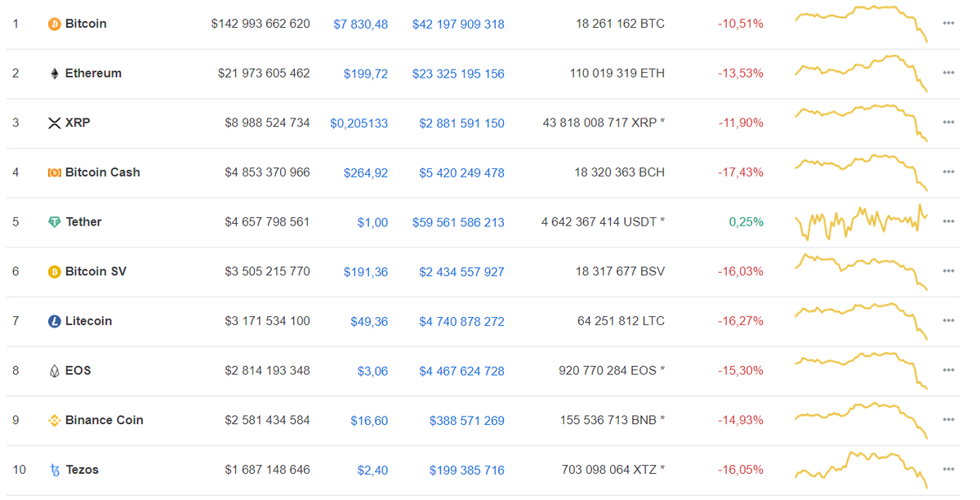Click the EOS coin logo
Viewport: 980px width, 500px height.
[x=55, y=370]
